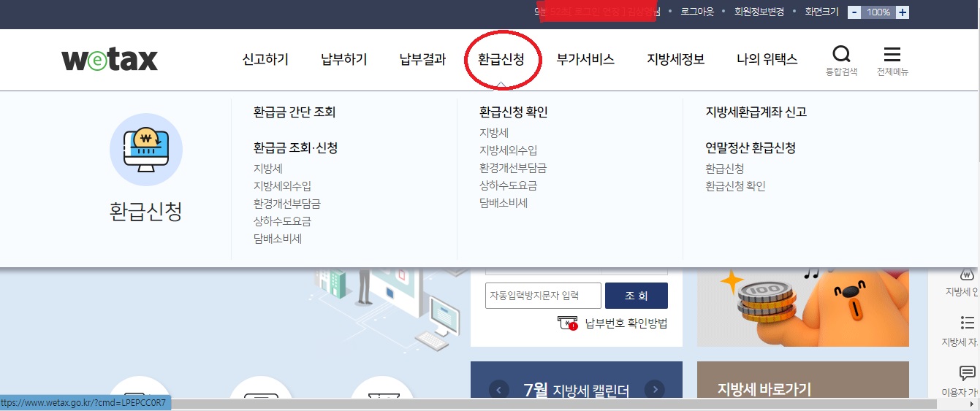Open the 부가서비스 menu
Image resolution: width=980 pixels, height=411 pixels.
pos(585,60)
